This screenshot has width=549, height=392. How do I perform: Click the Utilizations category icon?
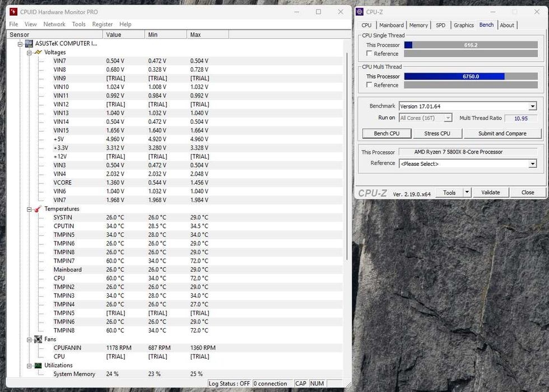pos(38,365)
